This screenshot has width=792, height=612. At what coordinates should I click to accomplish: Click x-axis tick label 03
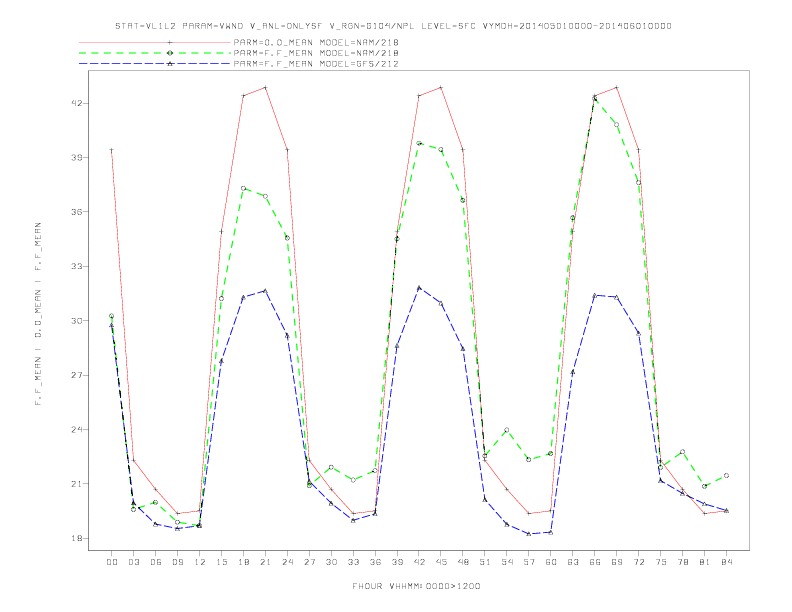coord(133,562)
